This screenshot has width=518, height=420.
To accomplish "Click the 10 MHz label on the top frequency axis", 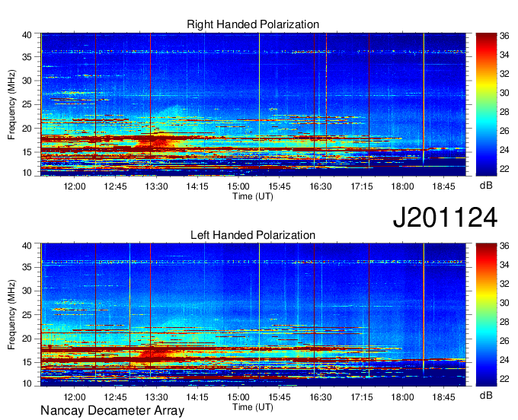I will pos(27,173).
